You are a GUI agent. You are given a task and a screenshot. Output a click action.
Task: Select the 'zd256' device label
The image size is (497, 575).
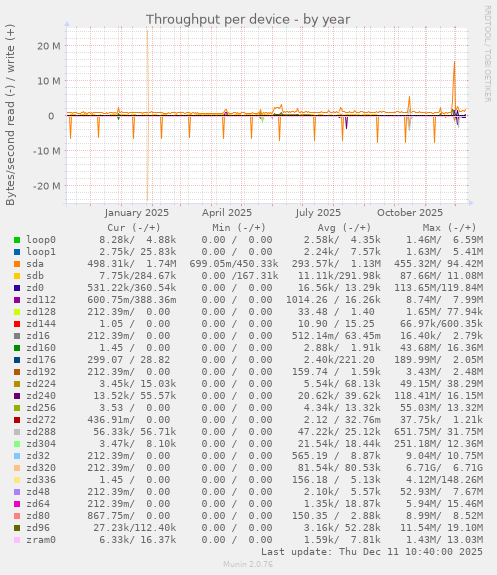click(x=41, y=408)
